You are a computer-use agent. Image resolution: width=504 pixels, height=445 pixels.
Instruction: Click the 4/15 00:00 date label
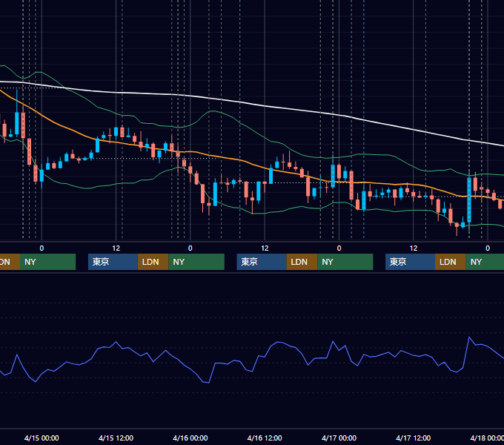pos(42,438)
